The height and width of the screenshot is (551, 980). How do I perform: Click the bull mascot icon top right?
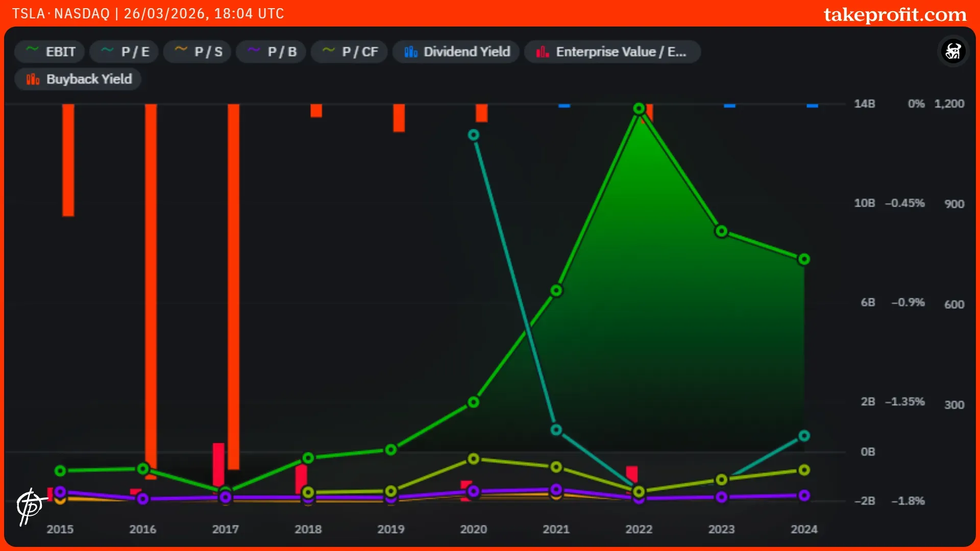point(953,52)
